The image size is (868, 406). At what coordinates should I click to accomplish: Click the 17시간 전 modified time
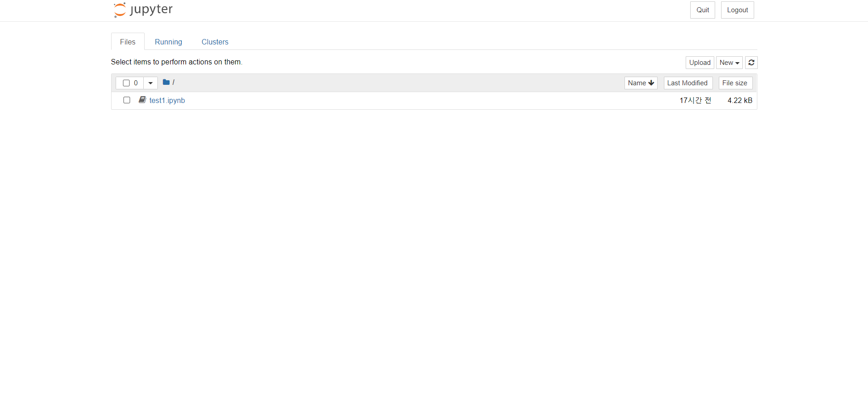point(695,100)
